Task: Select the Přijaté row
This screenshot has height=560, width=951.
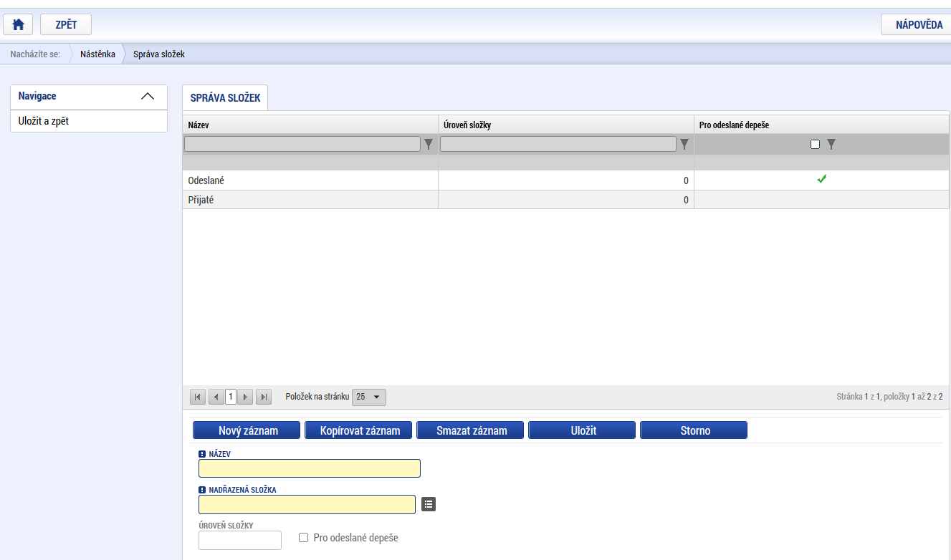Action: coord(565,200)
